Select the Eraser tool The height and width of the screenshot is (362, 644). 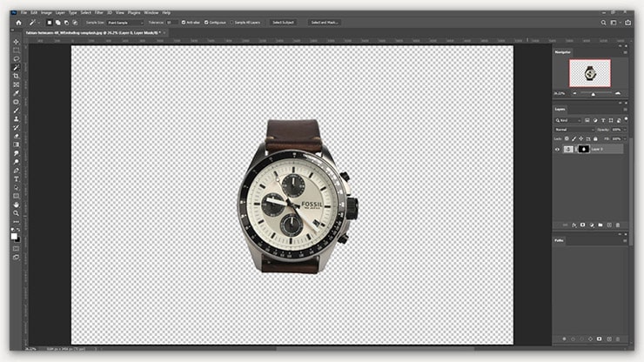[x=16, y=137]
